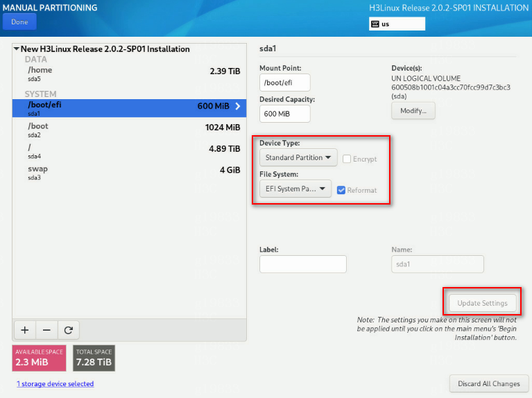Add a new mount point with plus icon
The image size is (532, 398).
point(25,330)
